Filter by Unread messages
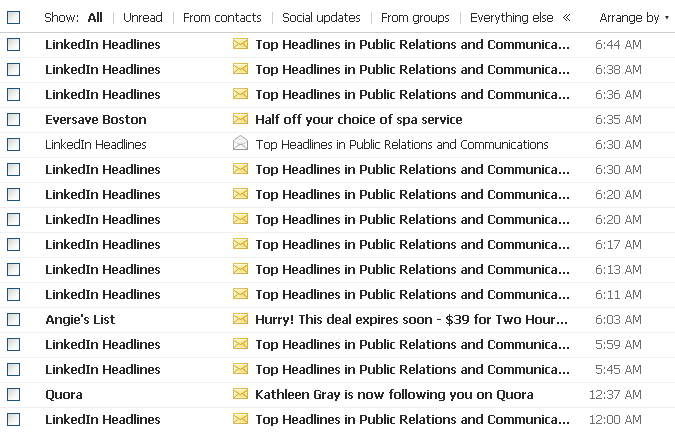This screenshot has height=432, width=675. (142, 18)
